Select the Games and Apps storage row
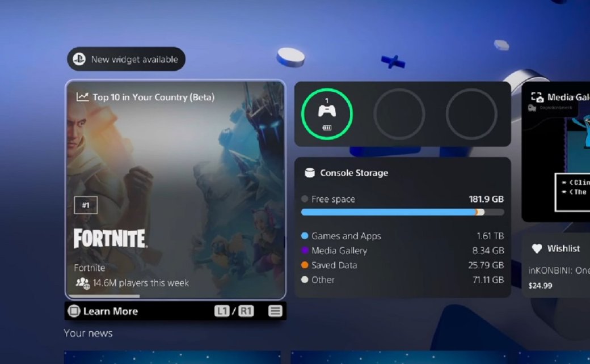Image resolution: width=590 pixels, height=364 pixels. pyautogui.click(x=402, y=236)
